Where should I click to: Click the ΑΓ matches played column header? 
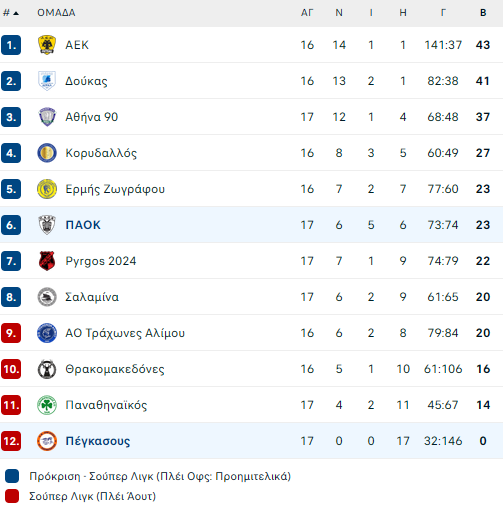pos(307,13)
